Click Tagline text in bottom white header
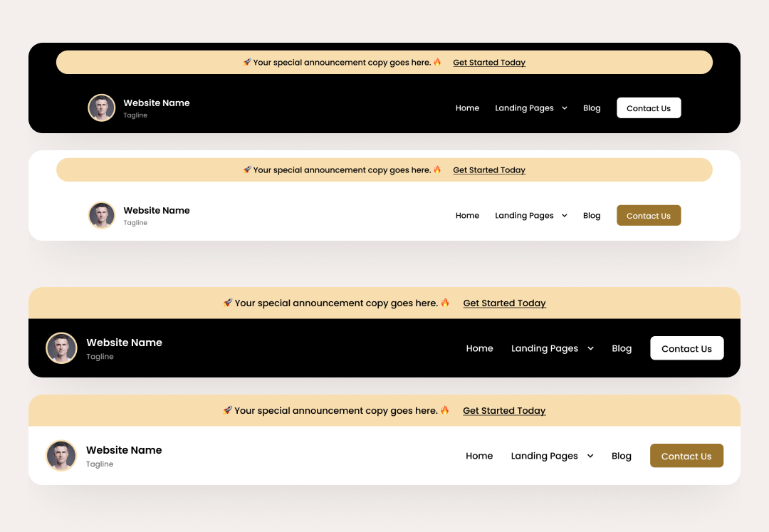The width and height of the screenshot is (769, 532). 100,464
